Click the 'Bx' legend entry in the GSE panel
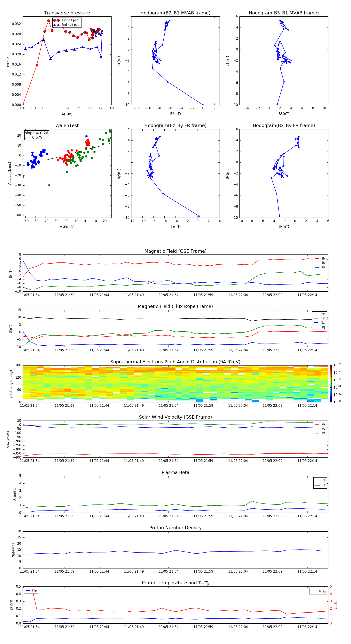The width and height of the screenshot is (351, 644). click(x=320, y=259)
